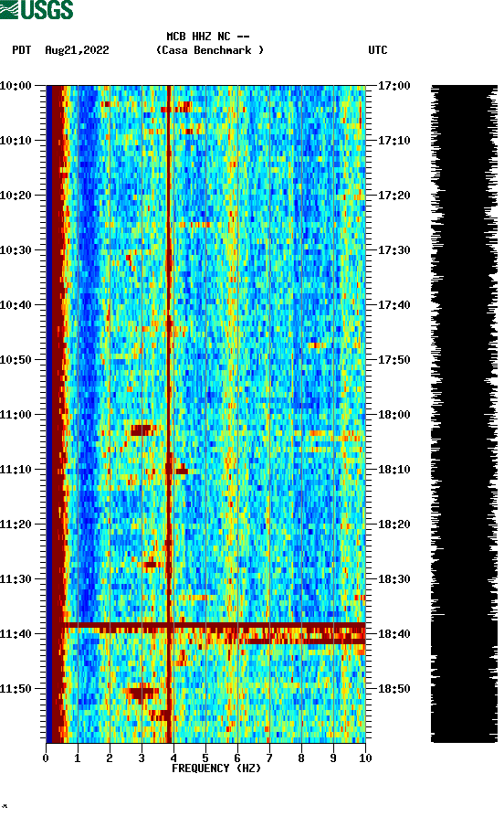Click the 18:30 UTC time label
The width and height of the screenshot is (504, 816).
point(394,579)
